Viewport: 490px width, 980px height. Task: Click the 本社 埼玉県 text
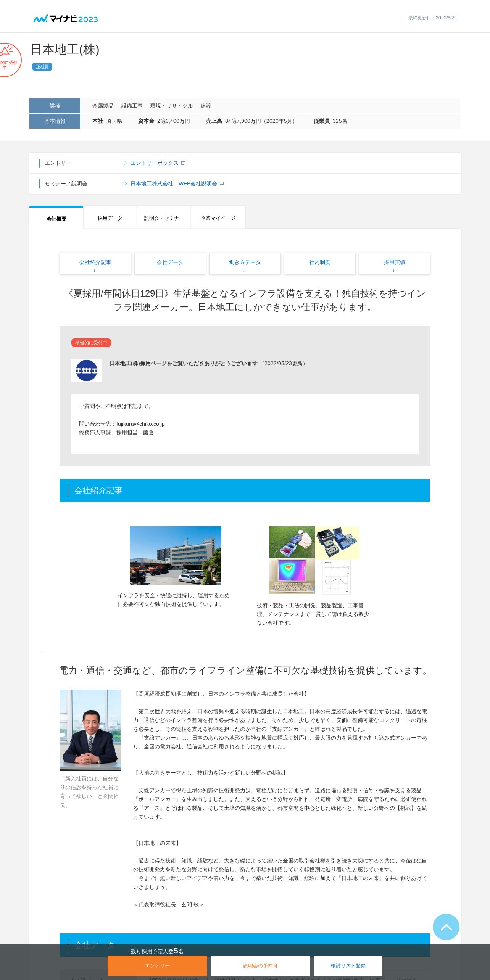point(107,121)
